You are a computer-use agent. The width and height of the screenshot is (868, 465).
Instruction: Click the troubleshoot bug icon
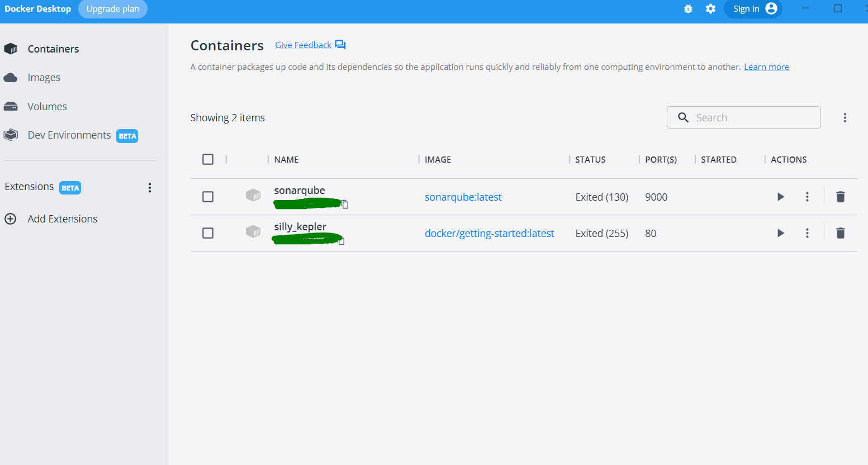pos(688,9)
